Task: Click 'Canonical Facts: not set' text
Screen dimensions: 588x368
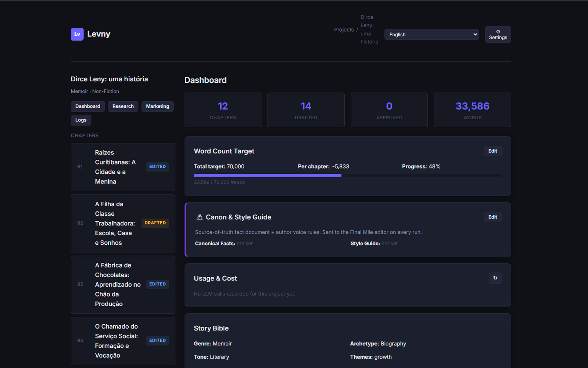Action: (x=224, y=244)
